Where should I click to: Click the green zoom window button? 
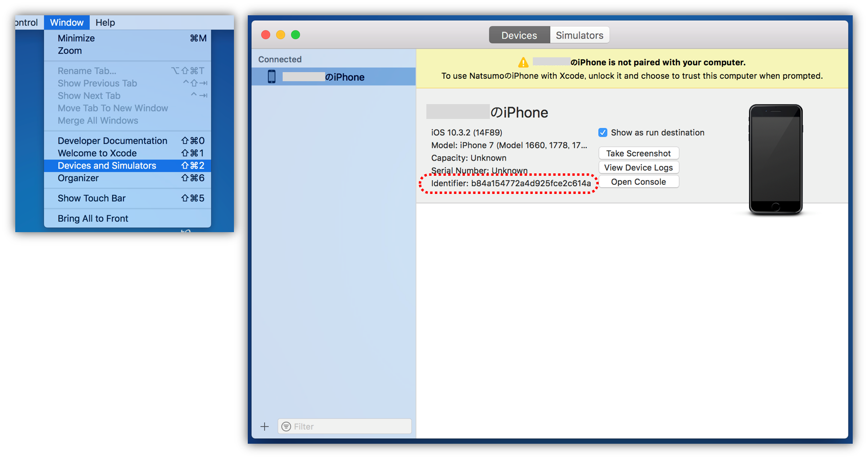[296, 35]
